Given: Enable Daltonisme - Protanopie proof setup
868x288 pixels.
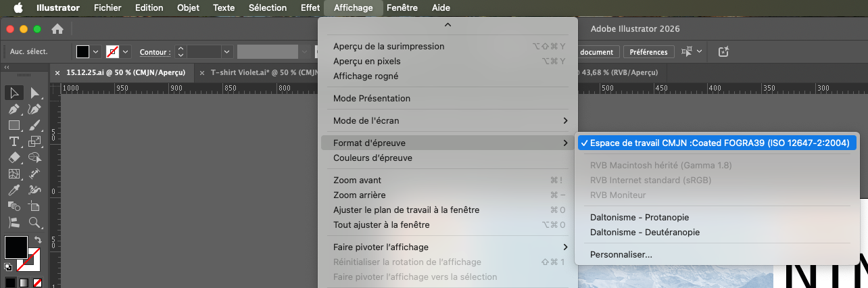Looking at the screenshot, I should coord(639,218).
